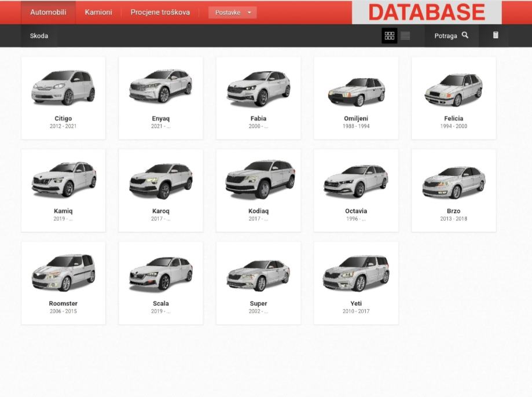Switch to list view icon
This screenshot has height=397, width=532.
click(x=405, y=36)
